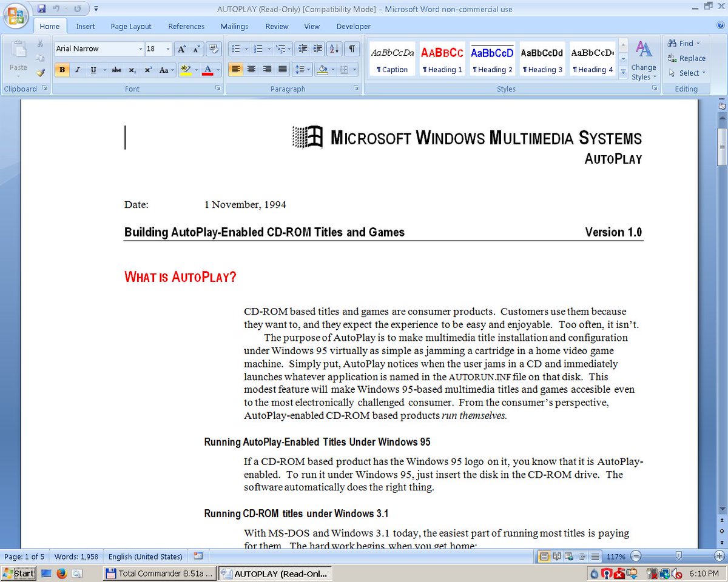Open font color dropdown arrow
Viewport: 728px width, 582px height.
tap(218, 70)
